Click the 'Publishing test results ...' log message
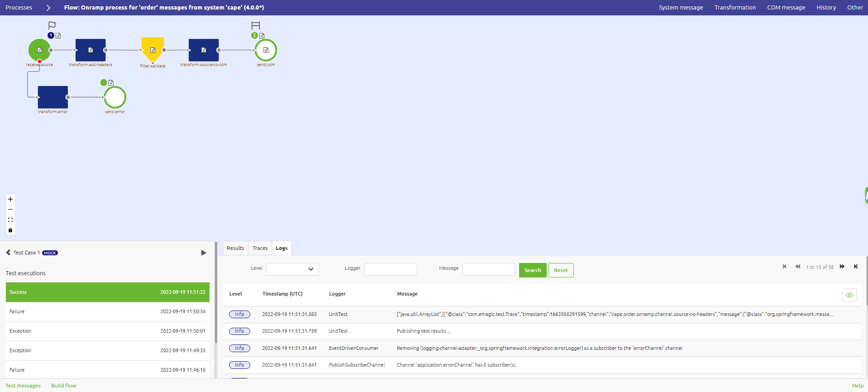The width and height of the screenshot is (868, 392). tap(424, 331)
